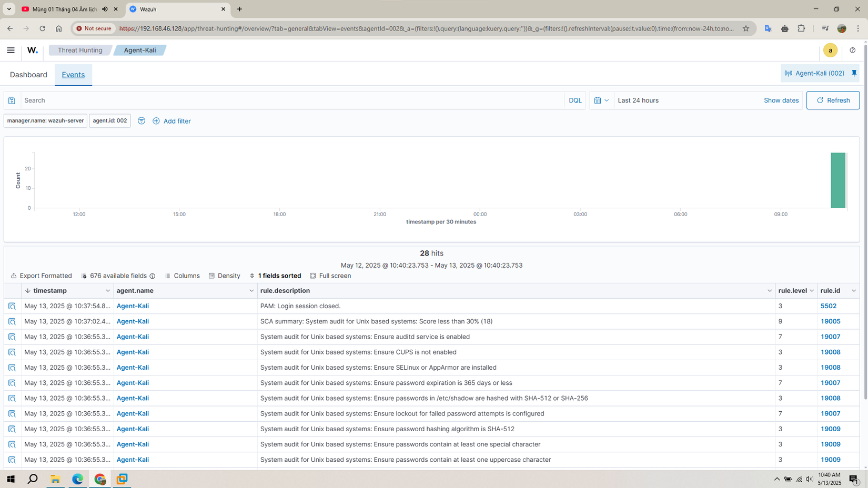Open the Chrome tab search dropdown
The width and height of the screenshot is (868, 488).
tap(9, 9)
